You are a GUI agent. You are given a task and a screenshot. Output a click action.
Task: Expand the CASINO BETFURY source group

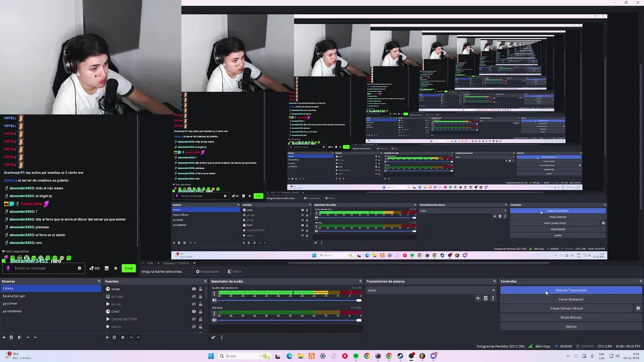(108, 319)
